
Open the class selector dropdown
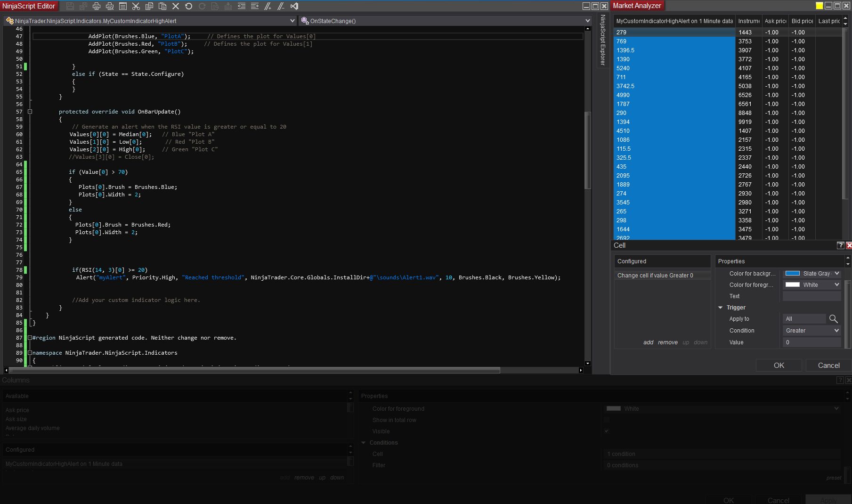click(292, 21)
